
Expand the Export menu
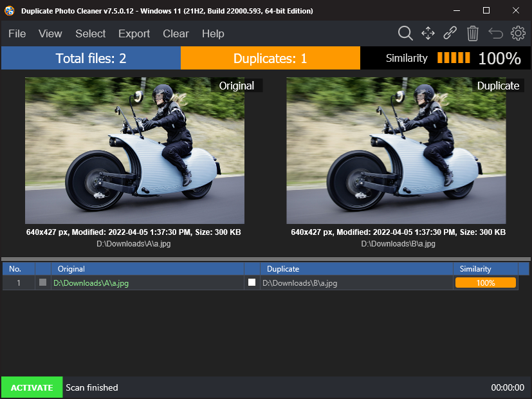coord(134,33)
